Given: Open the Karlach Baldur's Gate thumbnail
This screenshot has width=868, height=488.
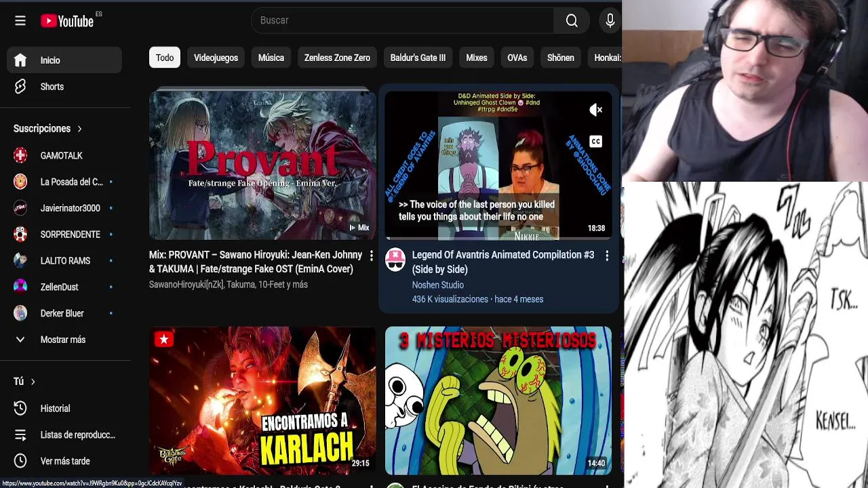Looking at the screenshot, I should coord(262,401).
